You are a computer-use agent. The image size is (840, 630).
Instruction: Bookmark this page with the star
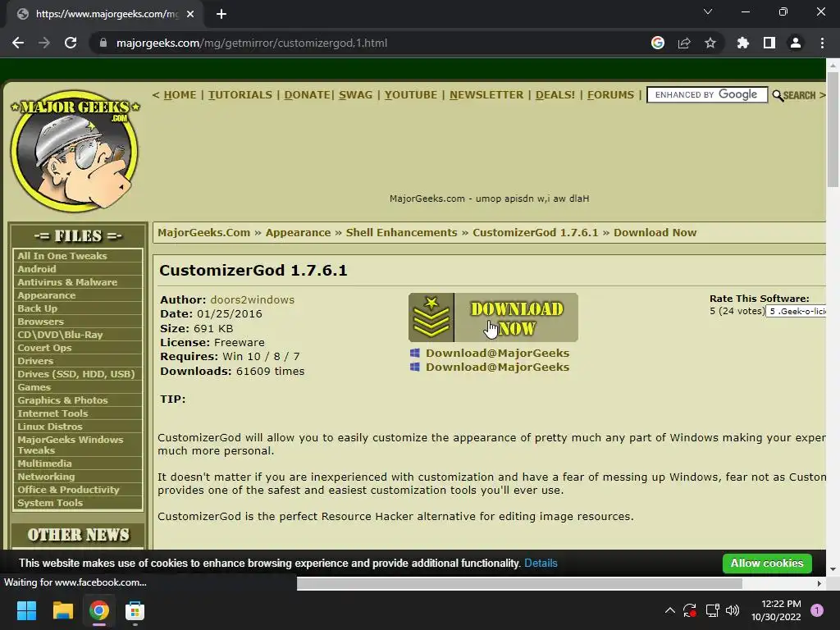[710, 43]
